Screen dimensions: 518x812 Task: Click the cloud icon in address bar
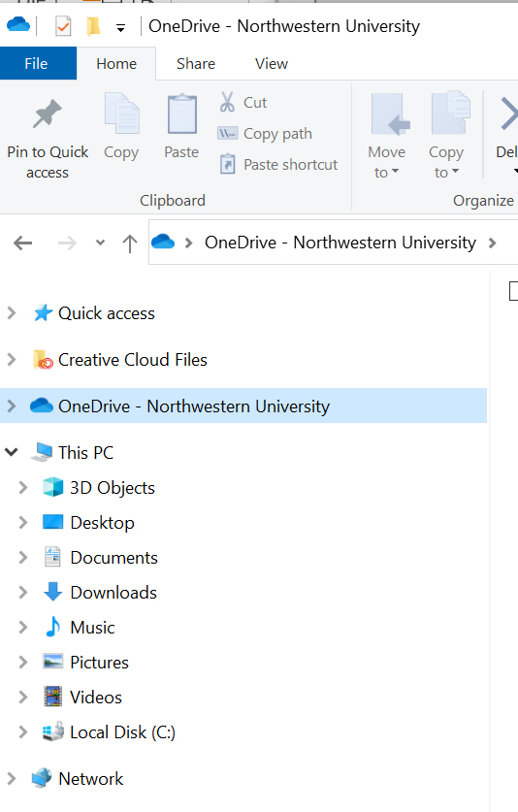(x=163, y=242)
